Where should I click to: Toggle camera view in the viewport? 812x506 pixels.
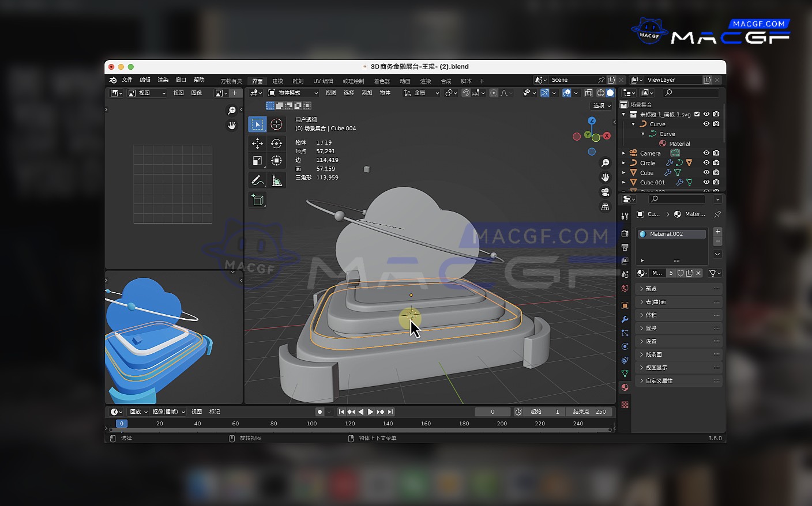pos(605,192)
